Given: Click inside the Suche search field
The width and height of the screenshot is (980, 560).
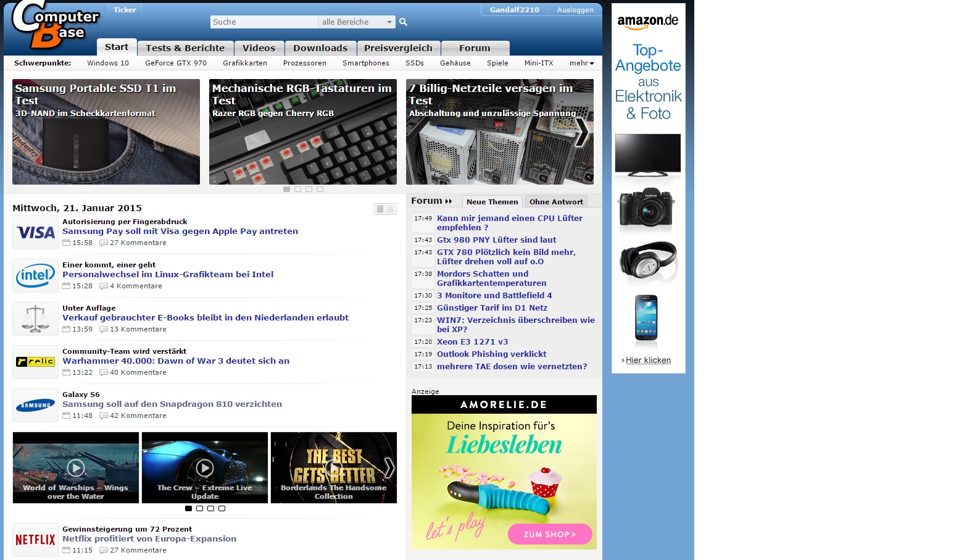Looking at the screenshot, I should pyautogui.click(x=264, y=22).
